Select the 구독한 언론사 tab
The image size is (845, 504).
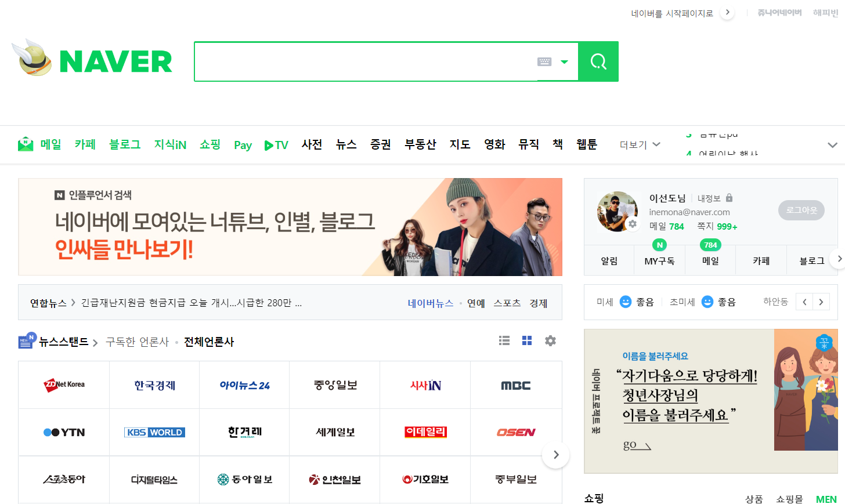137,342
